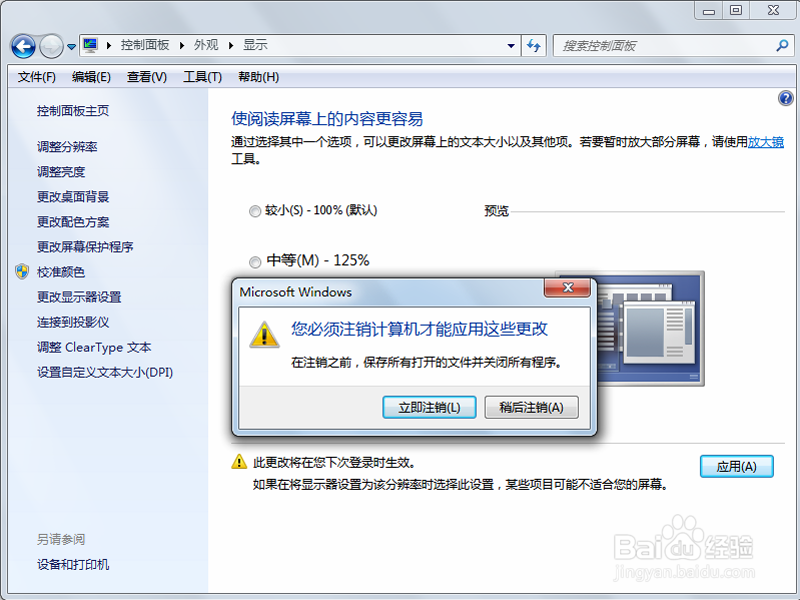Image resolution: width=800 pixels, height=600 pixels.
Task: Click the control panel monitor icon in address bar
Action: tap(91, 45)
